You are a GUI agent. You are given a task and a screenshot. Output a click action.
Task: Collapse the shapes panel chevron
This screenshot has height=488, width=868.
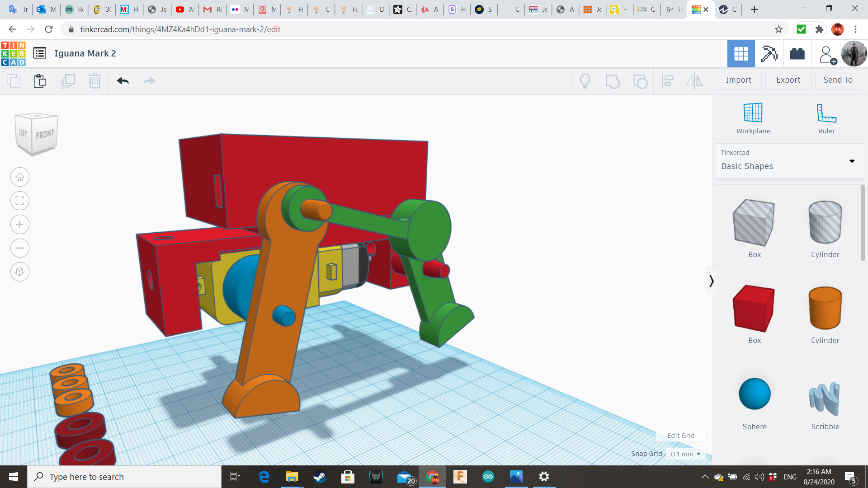(711, 281)
